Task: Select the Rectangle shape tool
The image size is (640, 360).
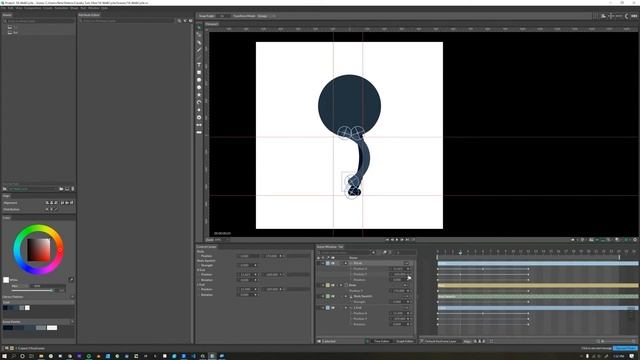Action: [x=199, y=72]
